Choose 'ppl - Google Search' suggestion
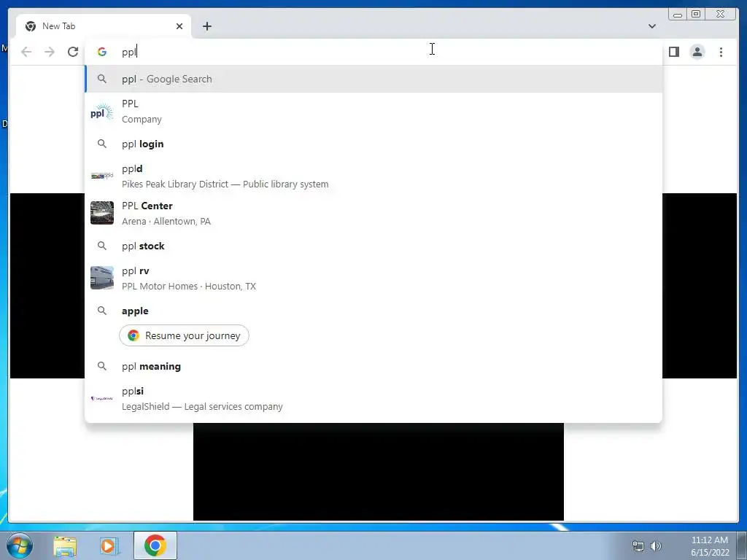The image size is (747, 560). pyautogui.click(x=373, y=79)
